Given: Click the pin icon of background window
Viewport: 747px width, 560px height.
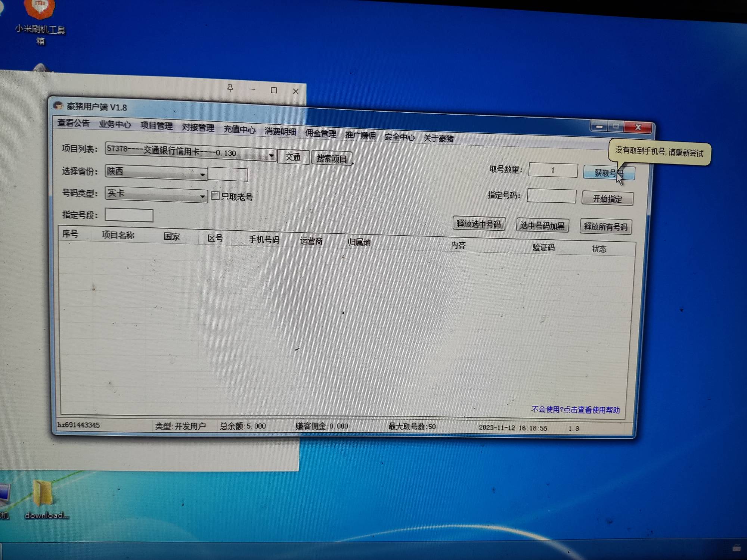Looking at the screenshot, I should click(x=230, y=88).
